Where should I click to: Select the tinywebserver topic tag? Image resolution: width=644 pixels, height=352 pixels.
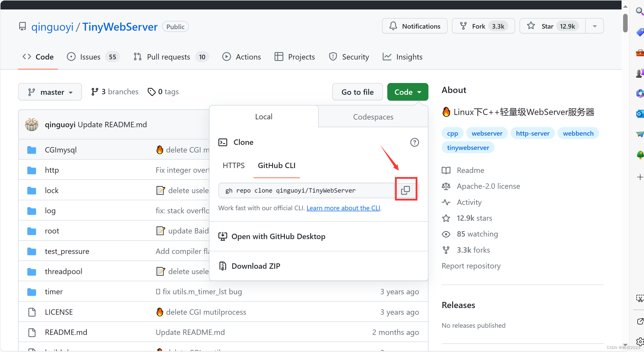pyautogui.click(x=468, y=147)
